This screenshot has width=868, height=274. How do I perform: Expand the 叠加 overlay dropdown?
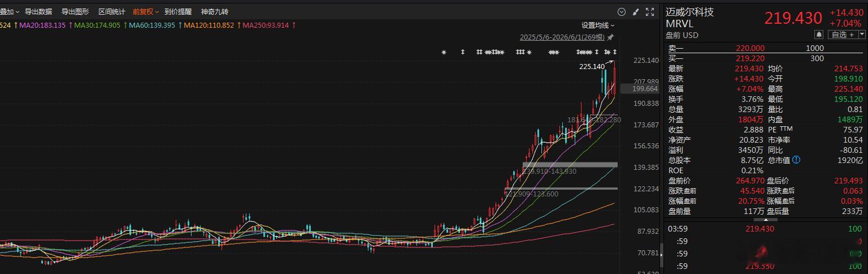tap(10, 12)
